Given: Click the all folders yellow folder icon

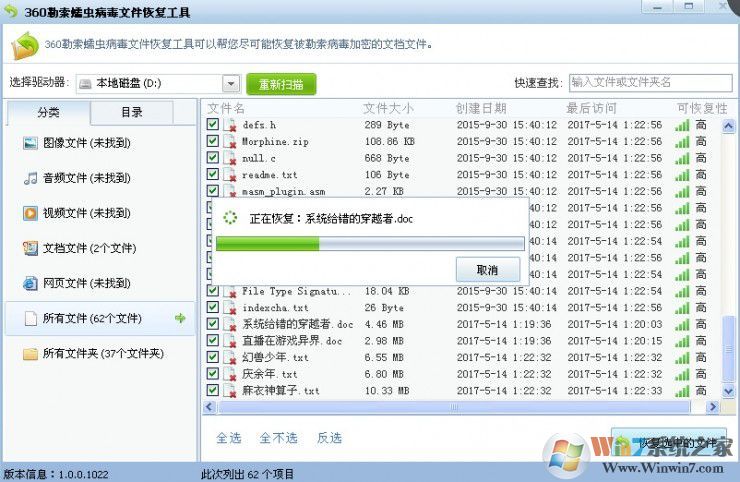Looking at the screenshot, I should (31, 354).
